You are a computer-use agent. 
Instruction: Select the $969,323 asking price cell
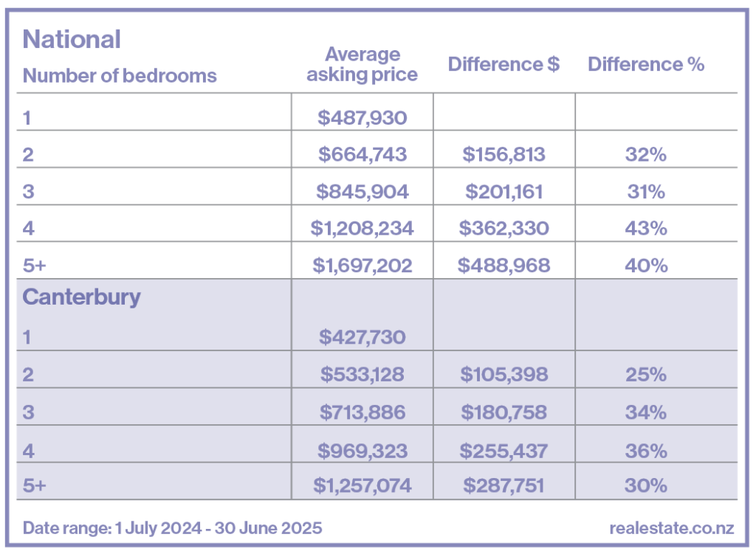pos(362,450)
